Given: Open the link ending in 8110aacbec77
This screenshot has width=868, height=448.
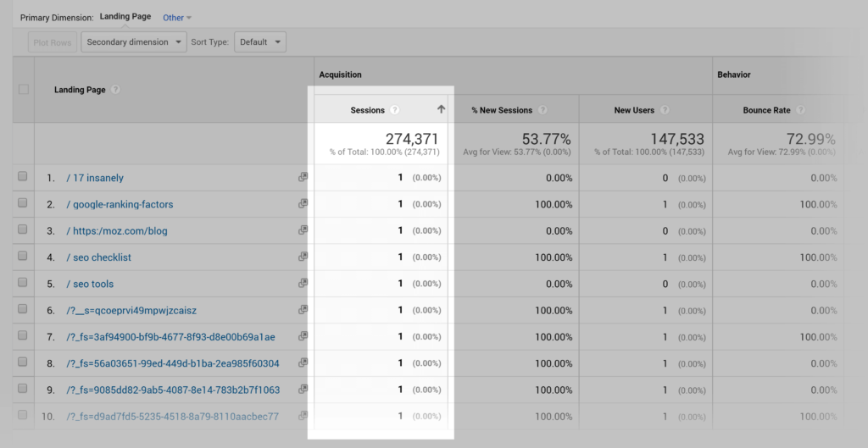Looking at the screenshot, I should click(x=173, y=417).
